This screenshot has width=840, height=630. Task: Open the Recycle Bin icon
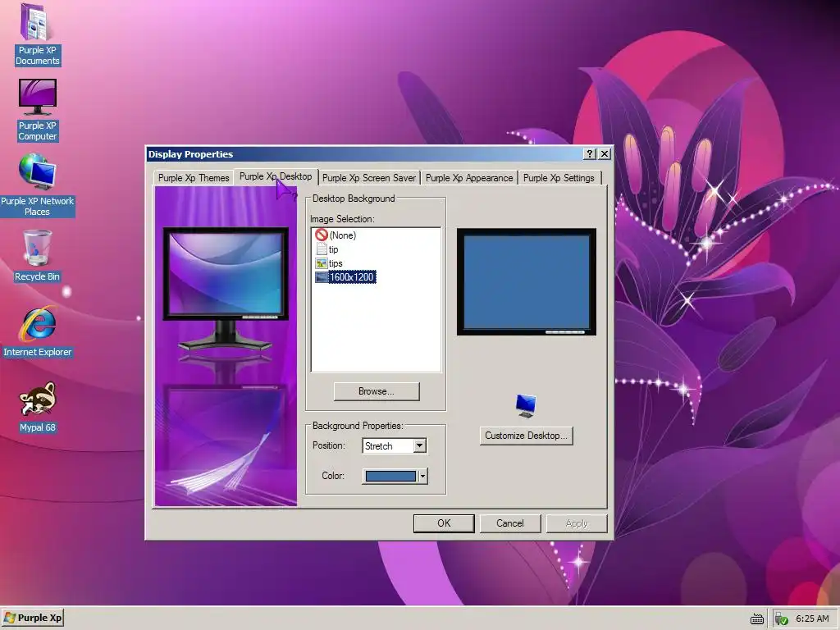pos(37,256)
